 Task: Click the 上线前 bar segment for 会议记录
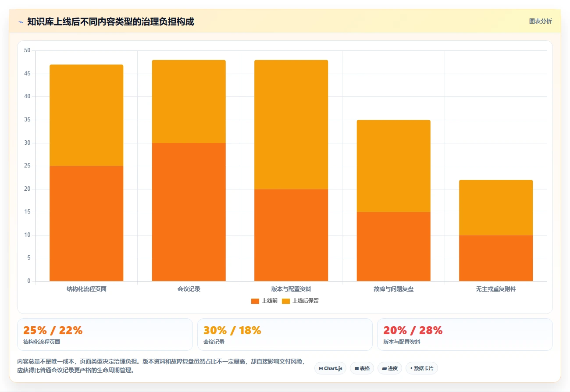click(x=189, y=212)
